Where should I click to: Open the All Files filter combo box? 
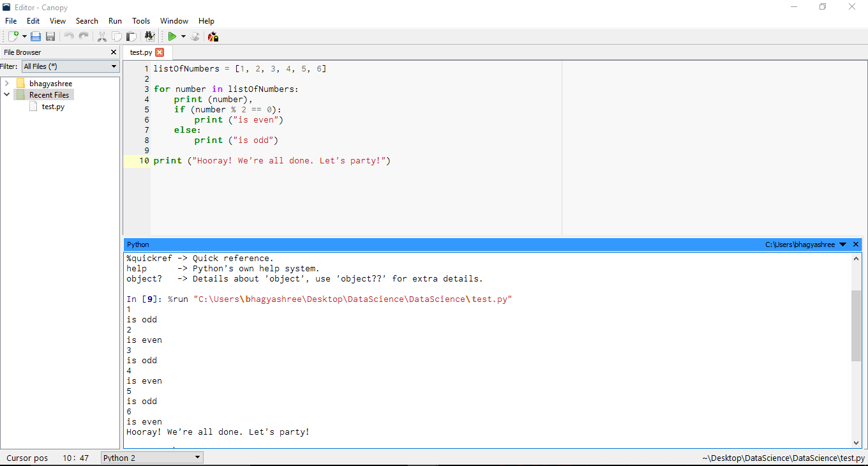pos(70,66)
